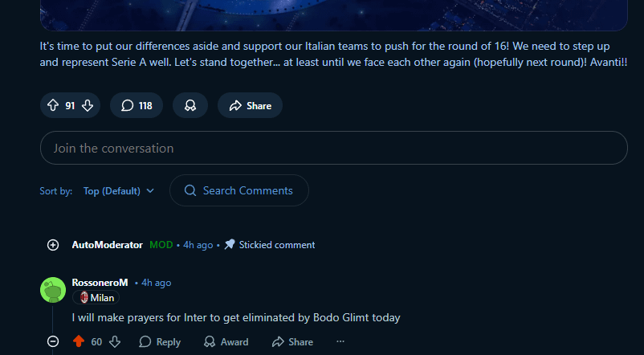Expand the AutoModerator stickied comment
This screenshot has width=644, height=355.
click(x=53, y=245)
